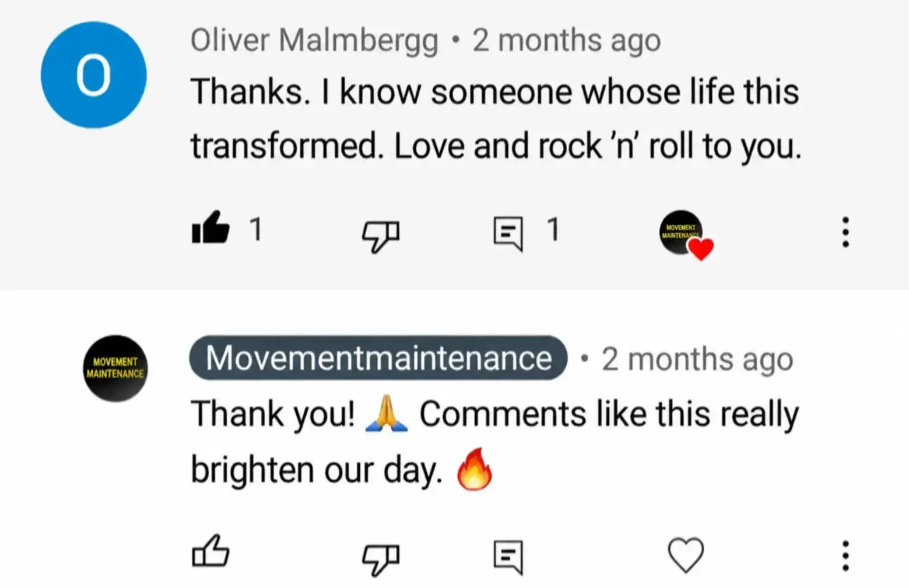Open Movement Maintenance avatar next to the reply

click(115, 368)
